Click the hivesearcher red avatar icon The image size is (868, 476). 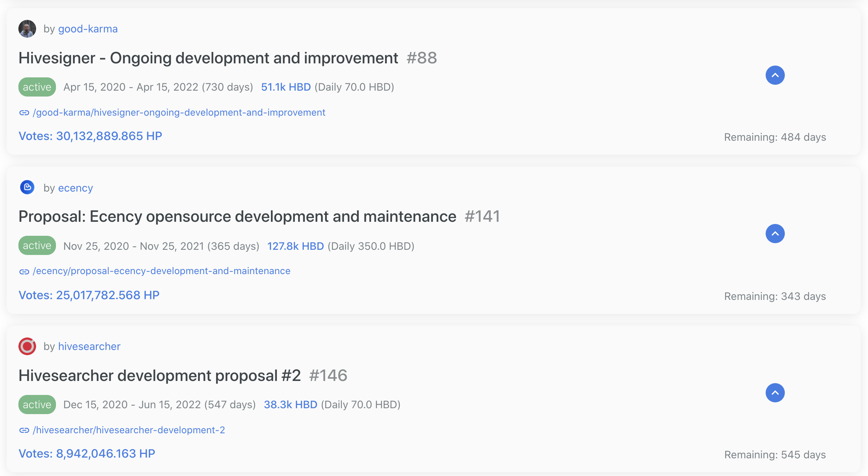pos(27,346)
